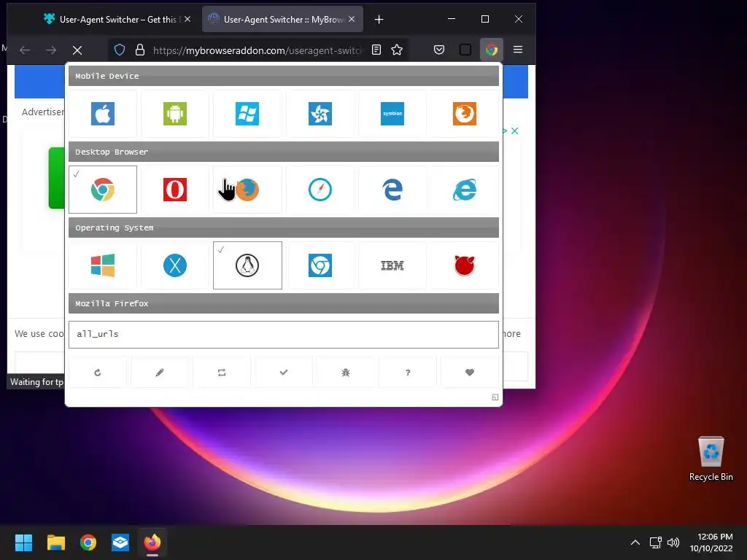Toggle the User-Agent Switcher toolbar icon
Screen dimensions: 747x560
click(492, 50)
